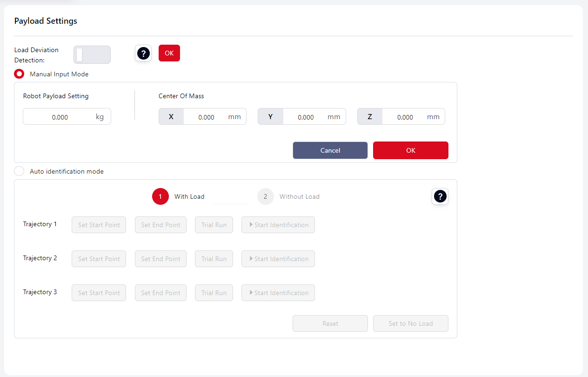Select Manual Input Mode radio button
The width and height of the screenshot is (588, 377).
[20, 74]
